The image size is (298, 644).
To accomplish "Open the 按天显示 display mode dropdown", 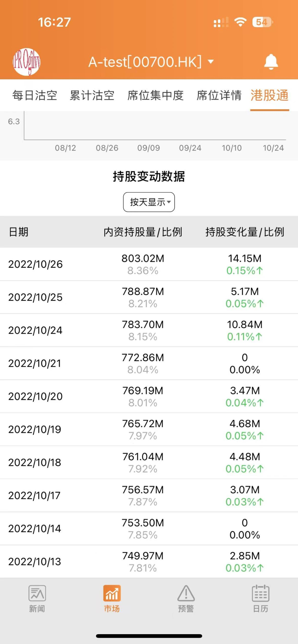I will point(149,202).
